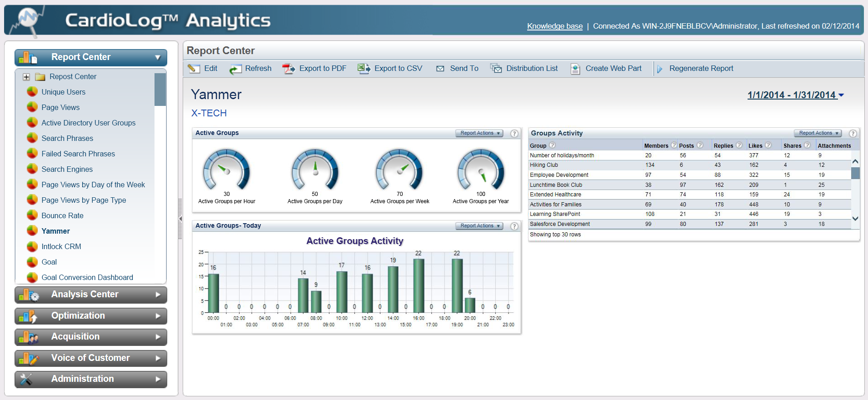
Task: Click the Create Web Part icon
Action: pos(575,69)
